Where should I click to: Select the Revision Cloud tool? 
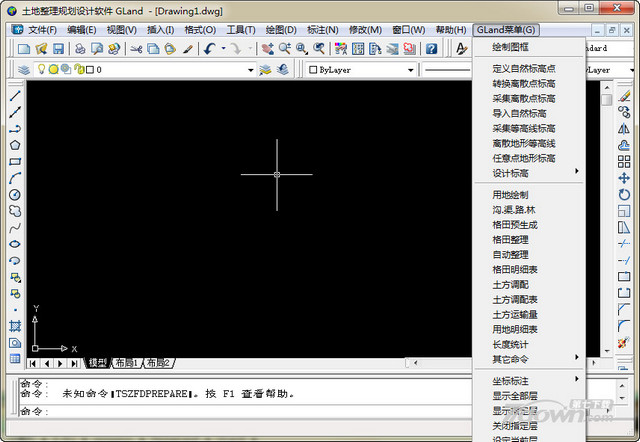click(15, 211)
